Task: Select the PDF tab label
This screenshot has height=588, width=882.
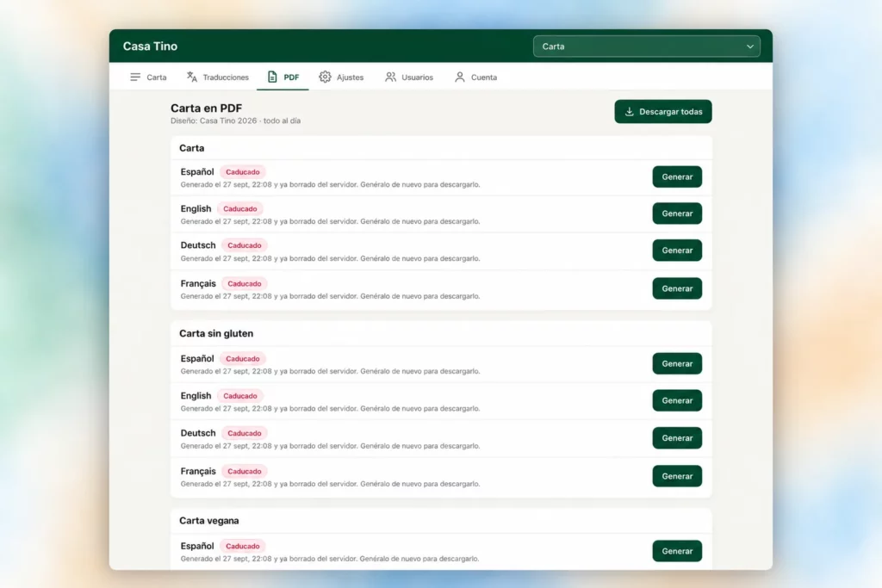Action: tap(291, 77)
